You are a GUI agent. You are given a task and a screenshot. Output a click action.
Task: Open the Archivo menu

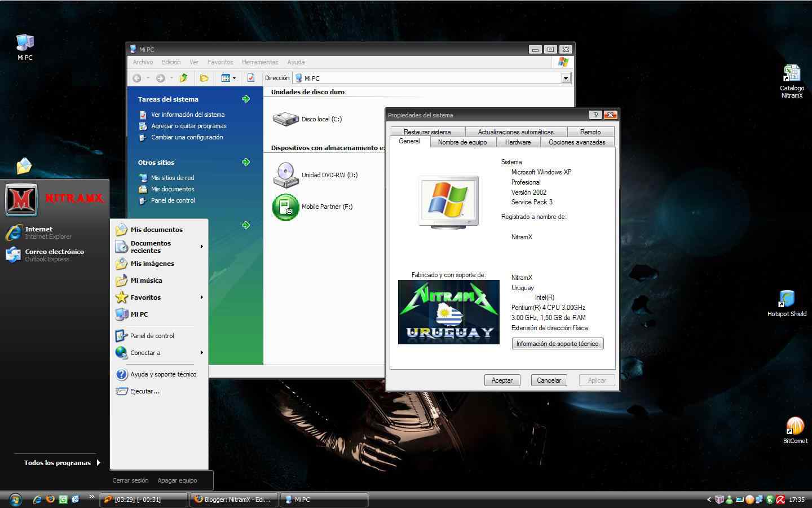point(143,62)
